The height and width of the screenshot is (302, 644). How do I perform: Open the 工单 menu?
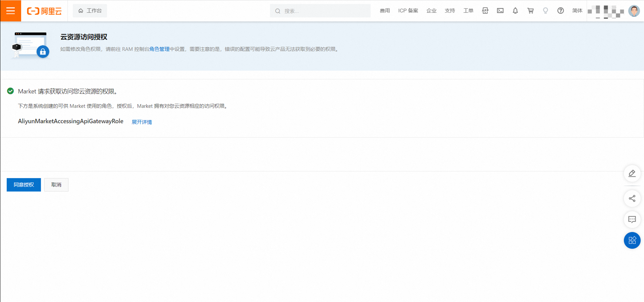click(468, 11)
